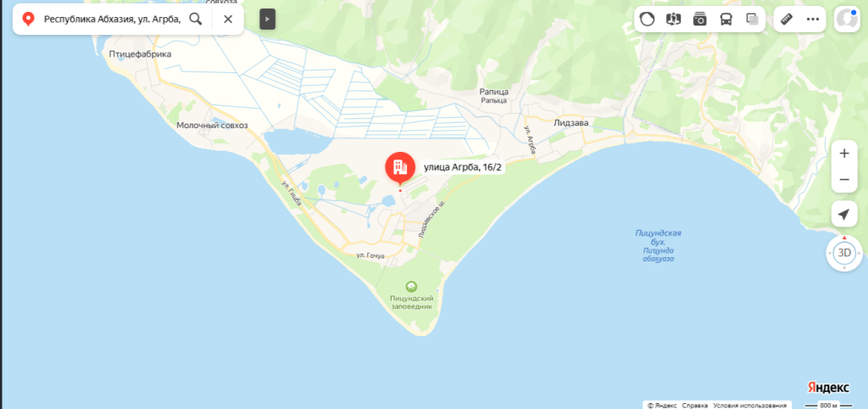The image size is (868, 409).
Task: Zoom out with the minus button
Action: (x=844, y=180)
